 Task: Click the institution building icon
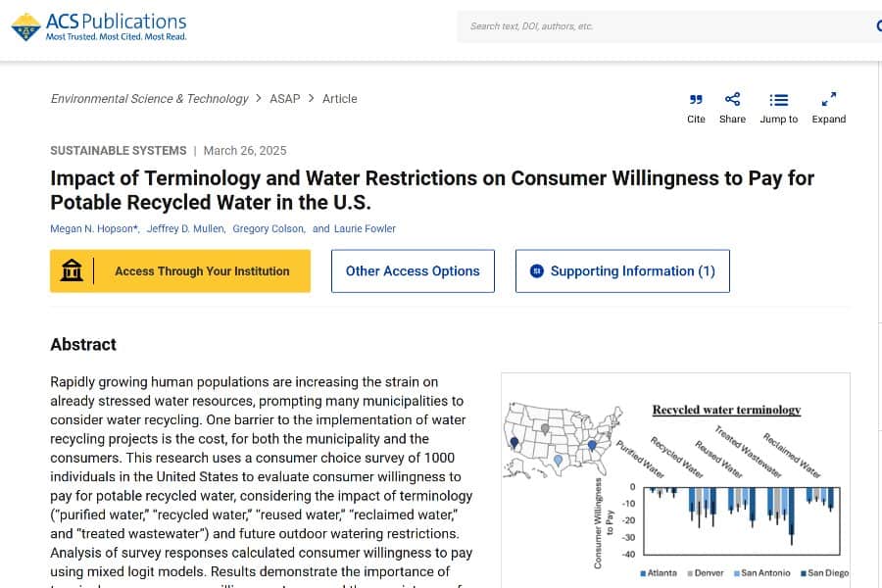tap(72, 270)
